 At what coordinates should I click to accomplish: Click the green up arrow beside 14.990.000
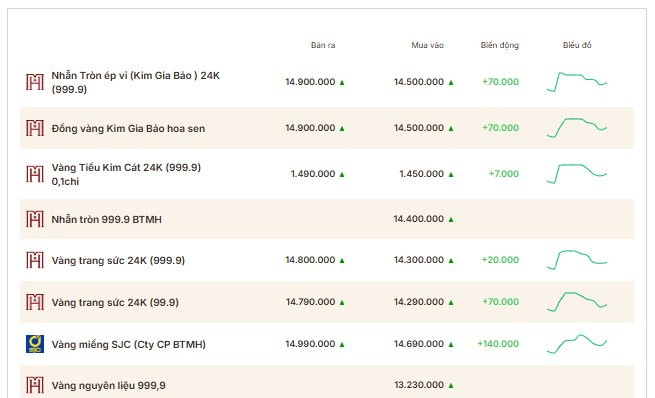(342, 345)
